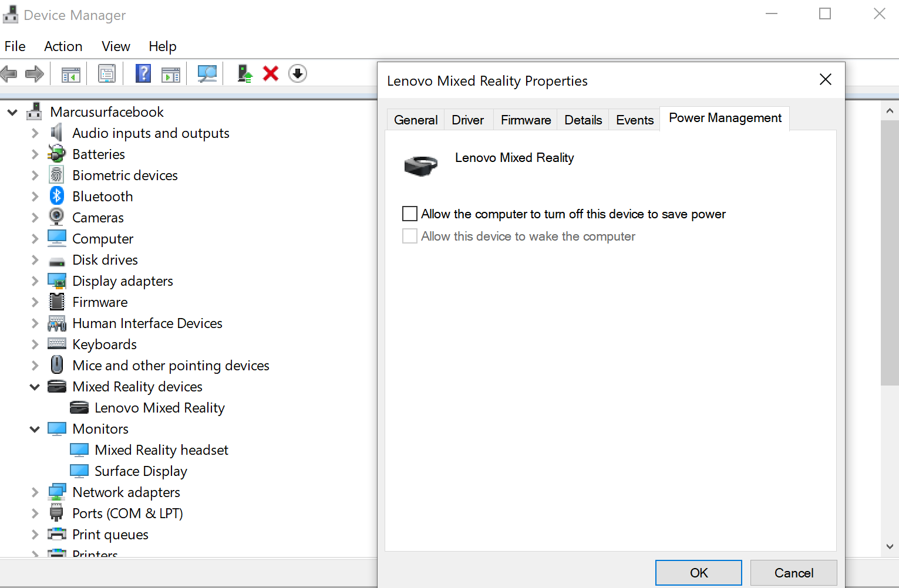Select the Audio inputs and outputs speaker icon

click(57, 133)
